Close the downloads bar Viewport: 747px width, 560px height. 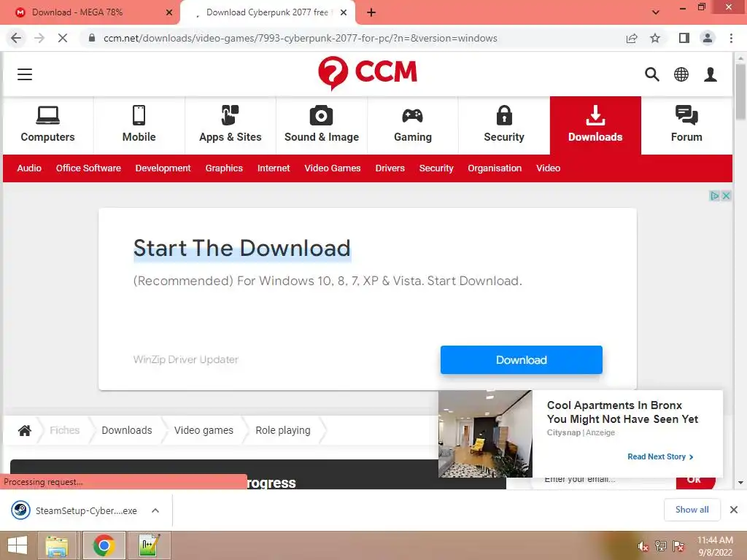734,510
